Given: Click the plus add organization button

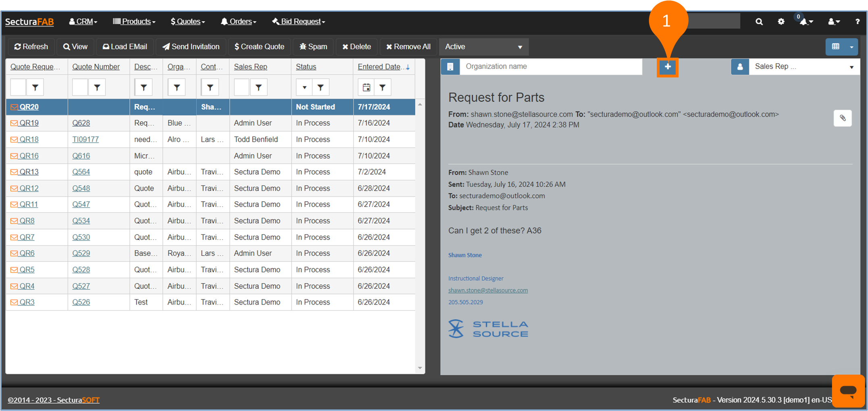Looking at the screenshot, I should click(668, 67).
